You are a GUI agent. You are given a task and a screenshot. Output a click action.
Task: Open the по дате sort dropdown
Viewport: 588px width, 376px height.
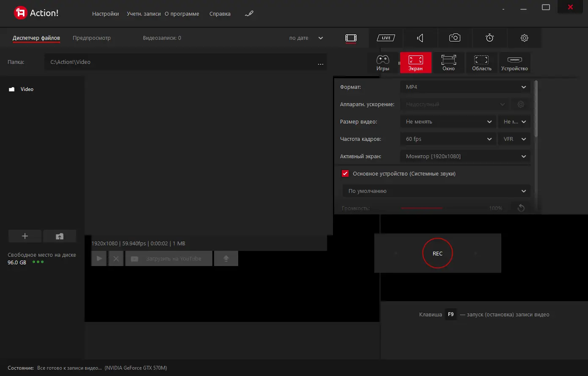306,38
